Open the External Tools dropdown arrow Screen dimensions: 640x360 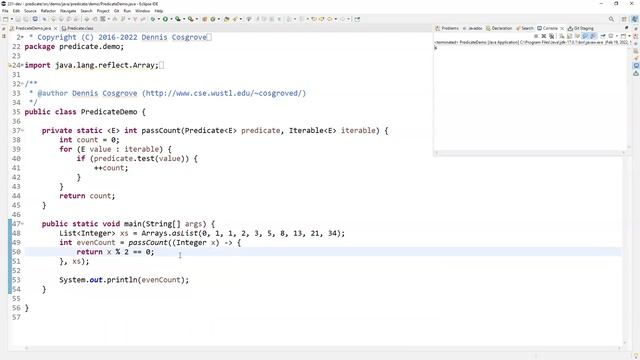click(196, 19)
